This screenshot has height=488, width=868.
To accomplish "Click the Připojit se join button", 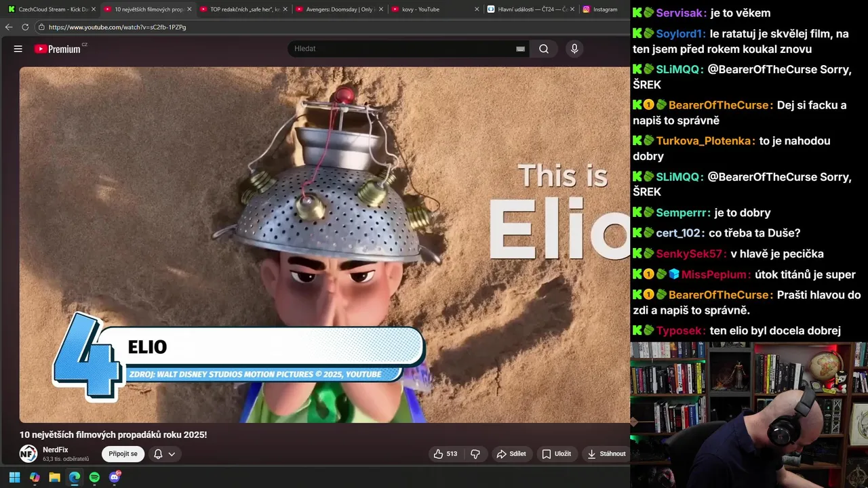I will tap(123, 454).
